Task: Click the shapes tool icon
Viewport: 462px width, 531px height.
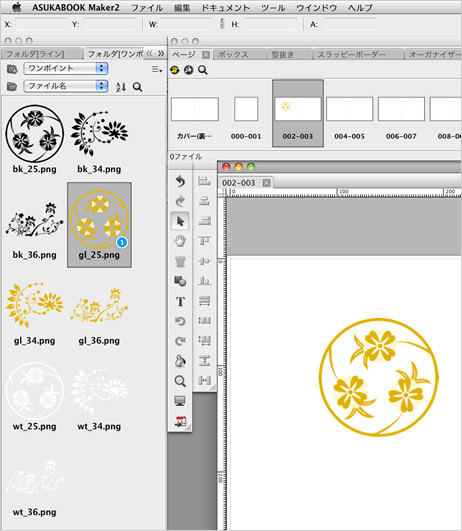Action: point(180,281)
